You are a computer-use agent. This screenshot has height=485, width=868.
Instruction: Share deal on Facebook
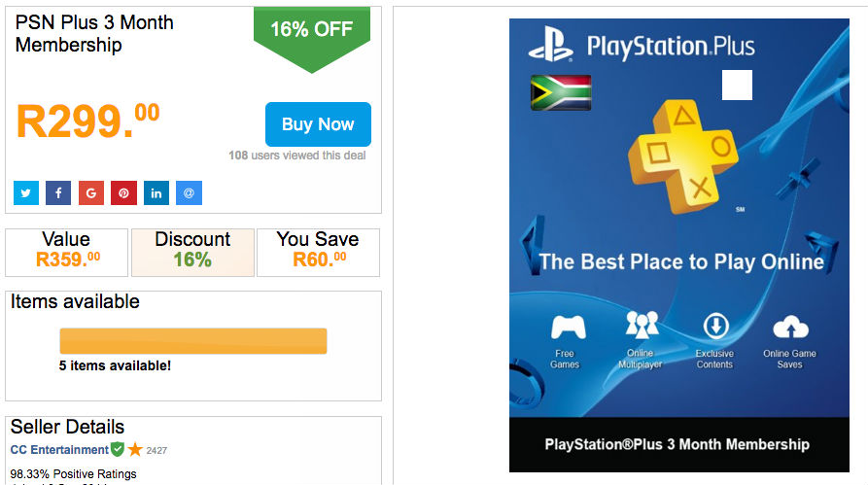click(x=58, y=193)
